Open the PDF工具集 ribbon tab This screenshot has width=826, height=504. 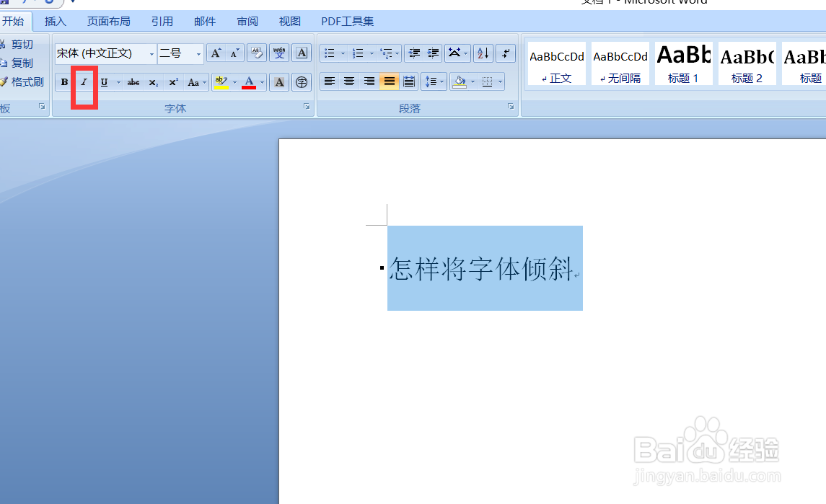coord(347,21)
